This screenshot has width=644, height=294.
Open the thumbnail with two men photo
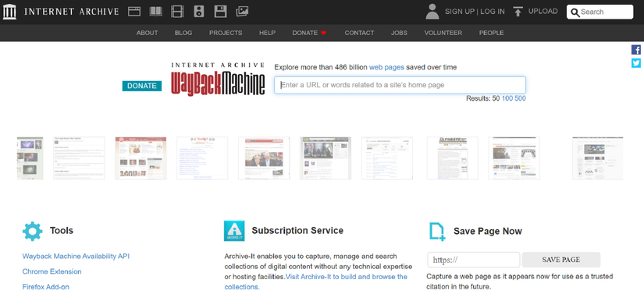[264, 158]
